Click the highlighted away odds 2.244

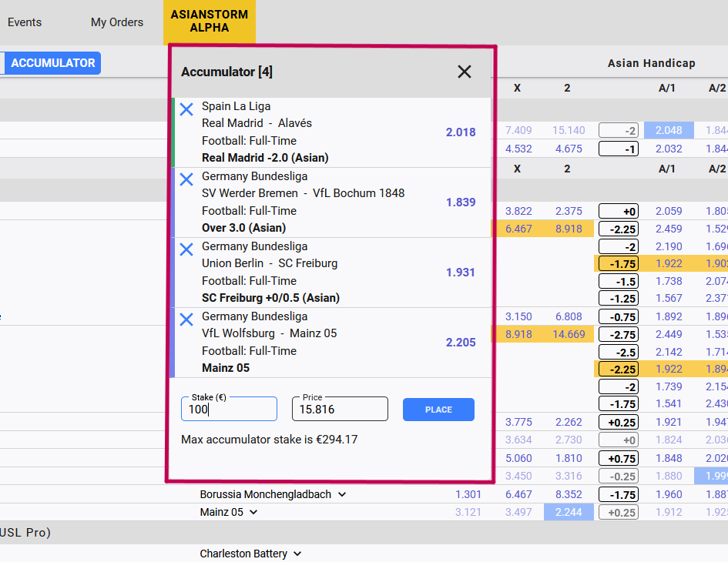(x=569, y=512)
